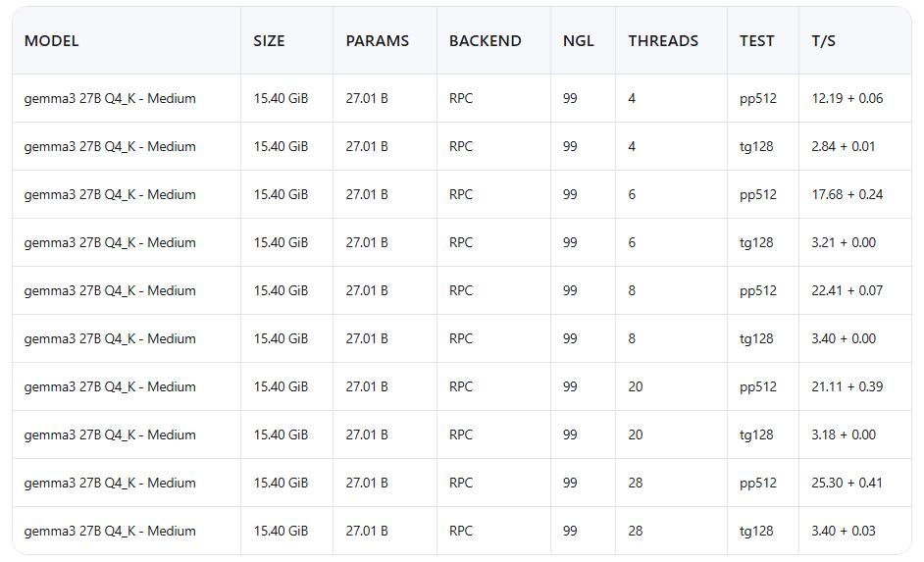The height and width of the screenshot is (562, 924).
Task: Click the 3.18 + 0.00 T/S value
Action: (844, 435)
